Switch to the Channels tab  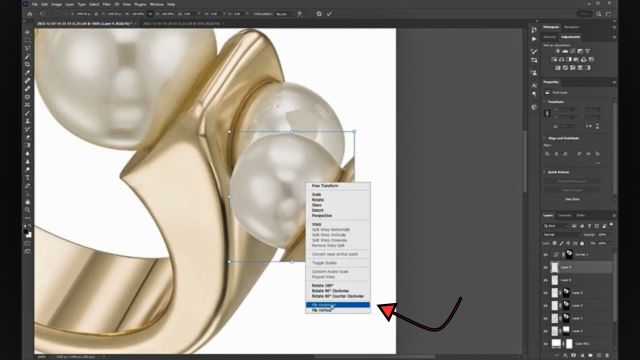(x=564, y=216)
